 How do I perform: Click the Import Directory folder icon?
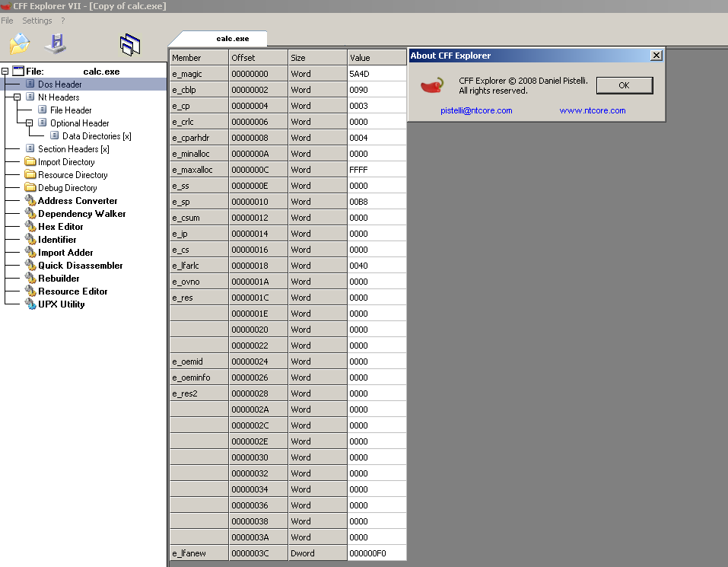pyautogui.click(x=30, y=161)
